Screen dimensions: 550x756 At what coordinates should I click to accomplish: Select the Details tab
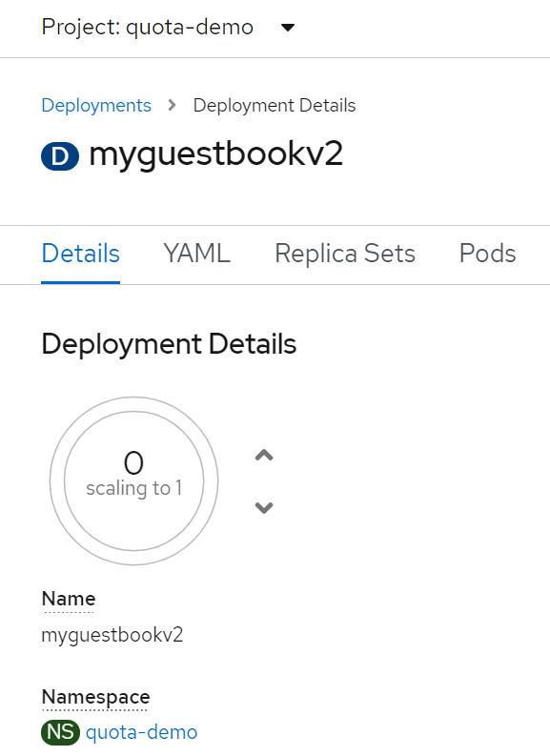point(80,254)
